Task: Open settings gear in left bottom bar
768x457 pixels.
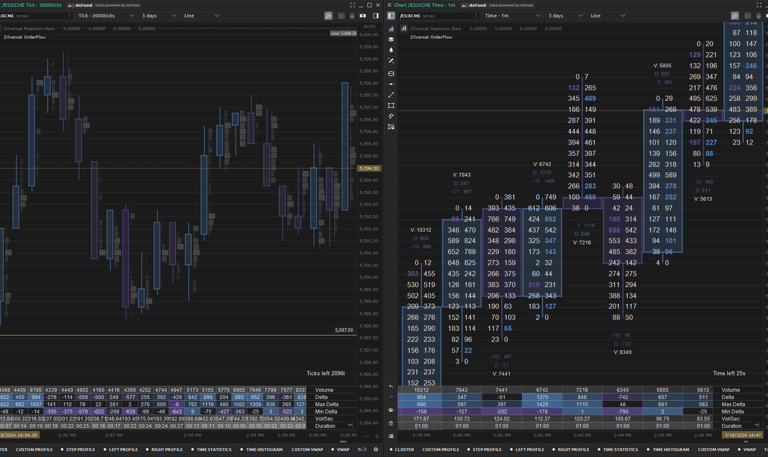Action: click(376, 449)
